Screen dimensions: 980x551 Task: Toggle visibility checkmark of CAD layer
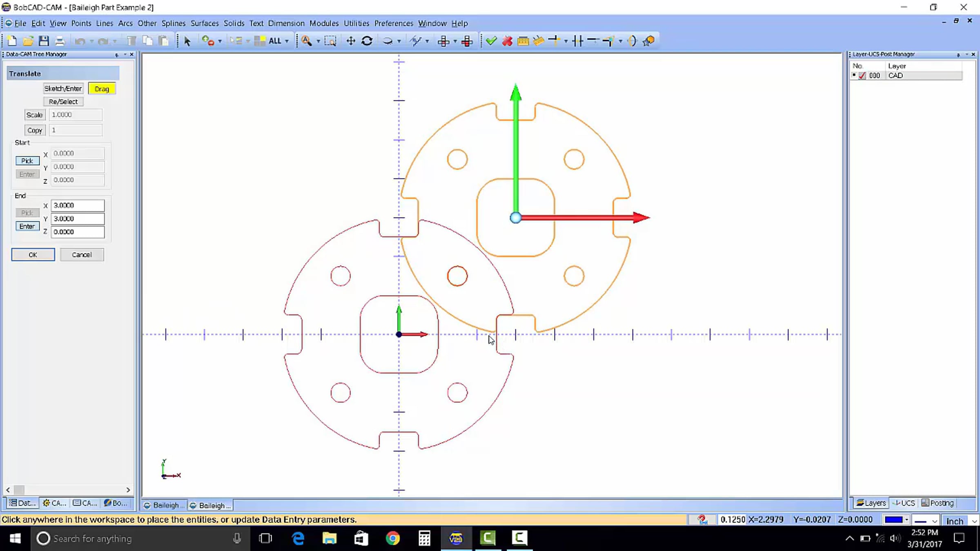[x=862, y=76]
